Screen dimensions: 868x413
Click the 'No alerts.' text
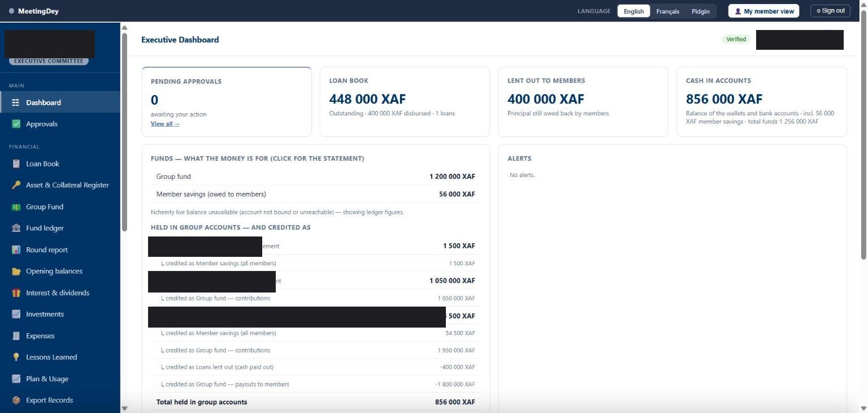522,175
